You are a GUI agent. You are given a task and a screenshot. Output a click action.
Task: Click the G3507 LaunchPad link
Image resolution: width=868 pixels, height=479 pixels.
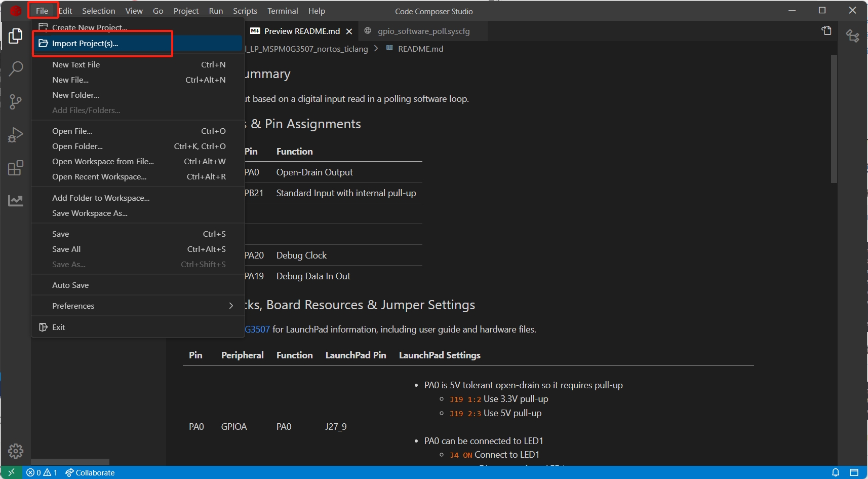pos(257,329)
